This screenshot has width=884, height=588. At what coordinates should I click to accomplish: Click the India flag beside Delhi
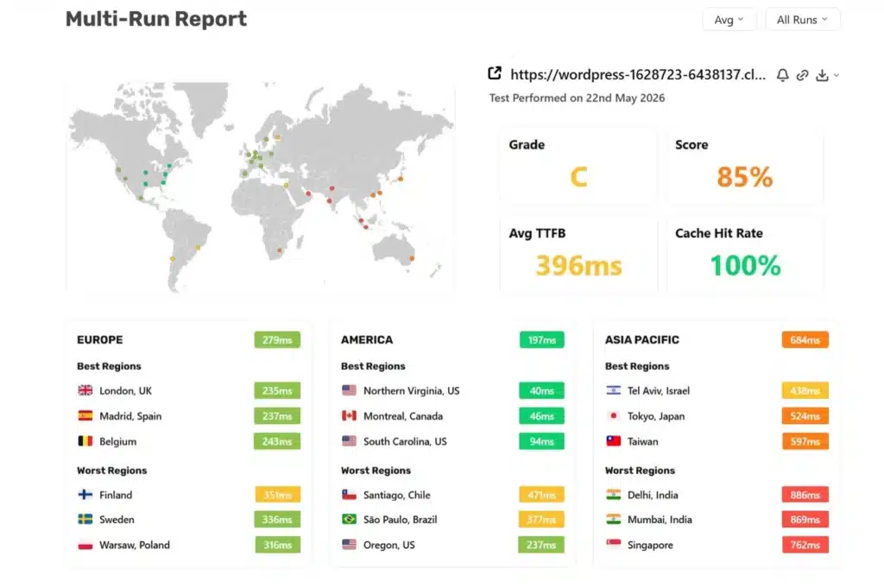[x=614, y=495]
